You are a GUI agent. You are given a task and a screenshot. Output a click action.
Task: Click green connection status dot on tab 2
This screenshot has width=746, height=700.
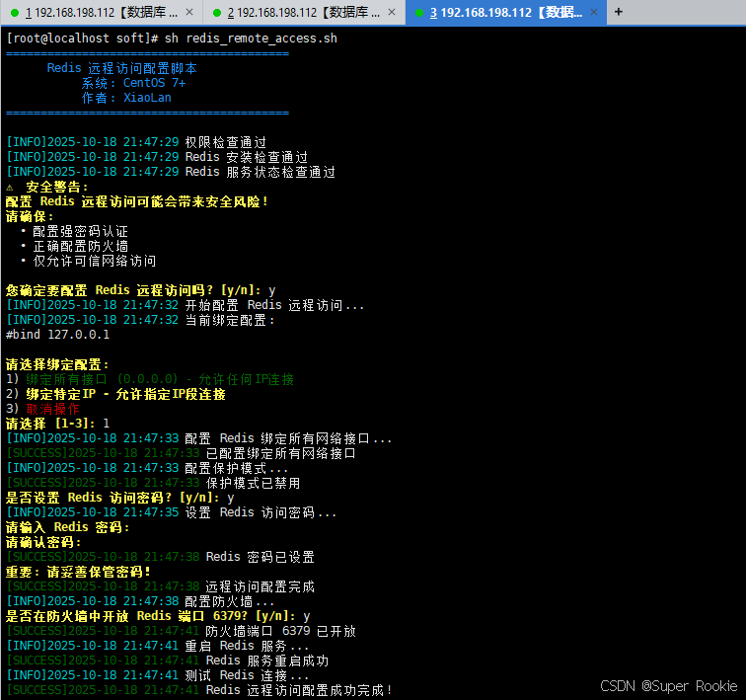coord(217,13)
